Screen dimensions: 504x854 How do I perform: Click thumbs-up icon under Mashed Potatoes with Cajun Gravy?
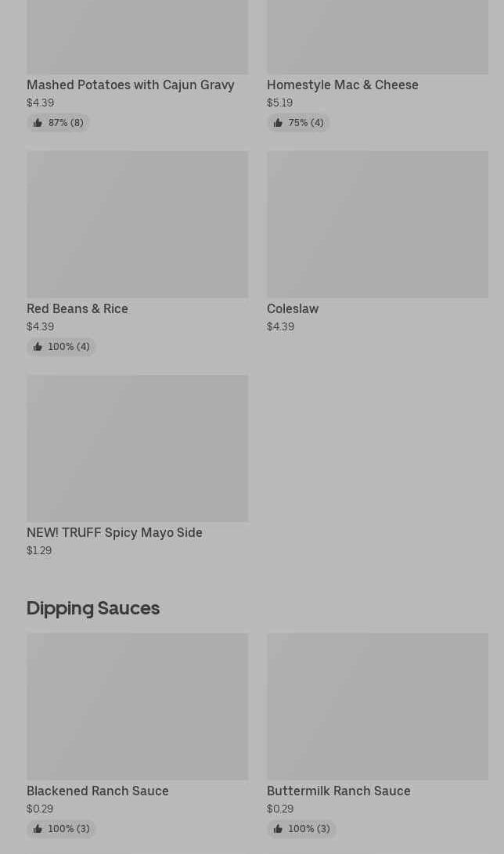(38, 123)
